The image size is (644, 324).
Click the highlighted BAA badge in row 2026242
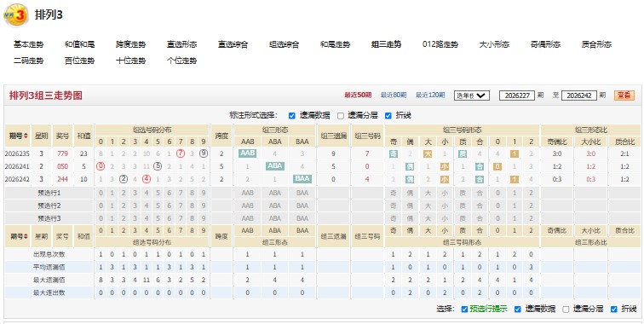[x=302, y=179]
